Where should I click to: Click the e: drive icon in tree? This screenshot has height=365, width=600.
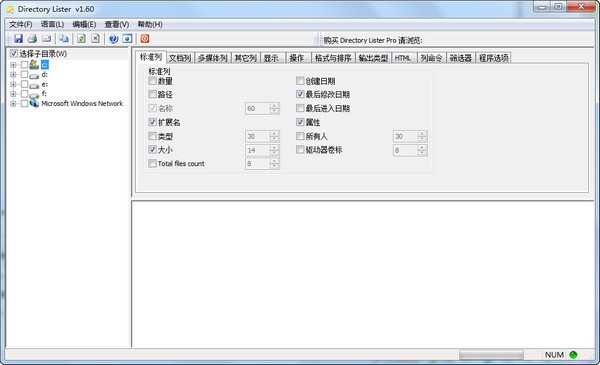point(34,85)
